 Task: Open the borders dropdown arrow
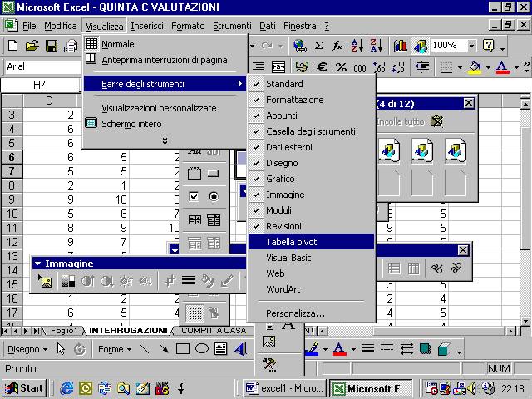460,67
